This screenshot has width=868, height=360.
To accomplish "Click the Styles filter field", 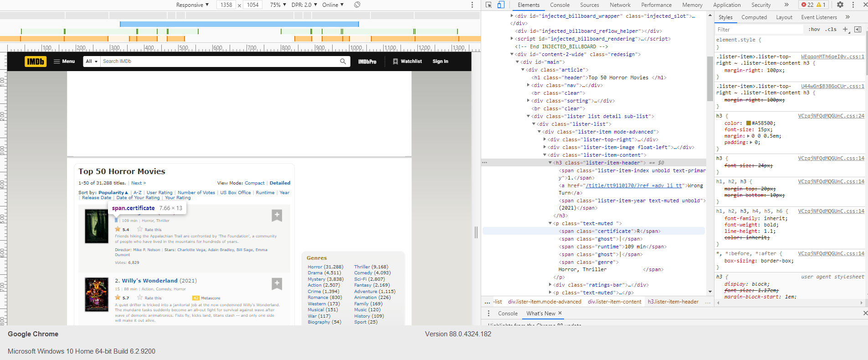I will 759,30.
